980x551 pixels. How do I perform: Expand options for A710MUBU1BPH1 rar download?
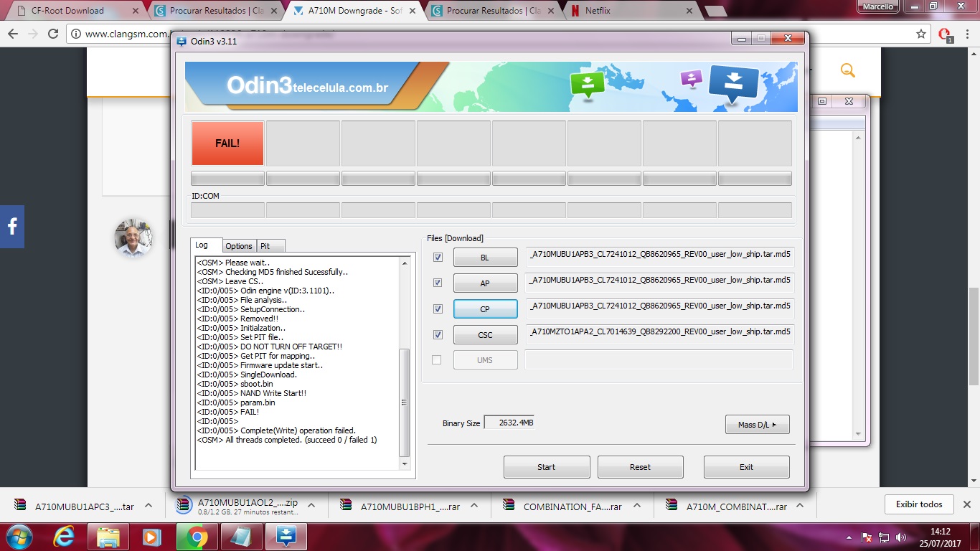(474, 506)
